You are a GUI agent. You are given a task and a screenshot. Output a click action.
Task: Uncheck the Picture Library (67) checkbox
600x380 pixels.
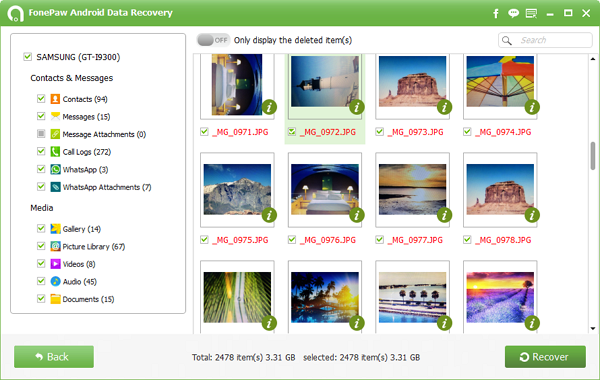tap(41, 246)
